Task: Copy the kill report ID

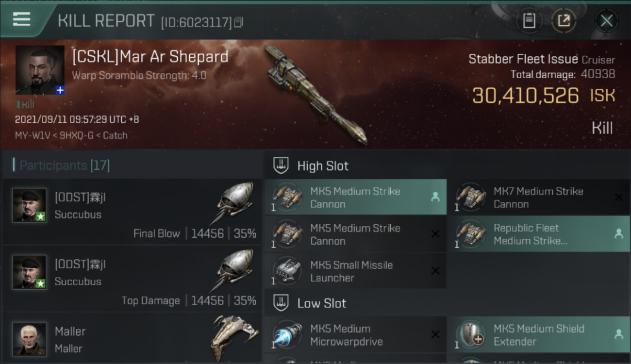Action: click(238, 22)
